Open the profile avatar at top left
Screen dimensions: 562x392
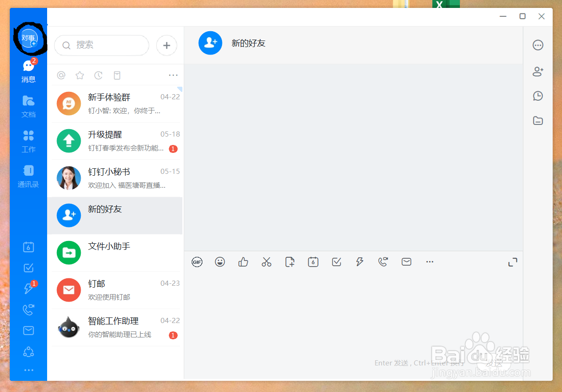28,38
